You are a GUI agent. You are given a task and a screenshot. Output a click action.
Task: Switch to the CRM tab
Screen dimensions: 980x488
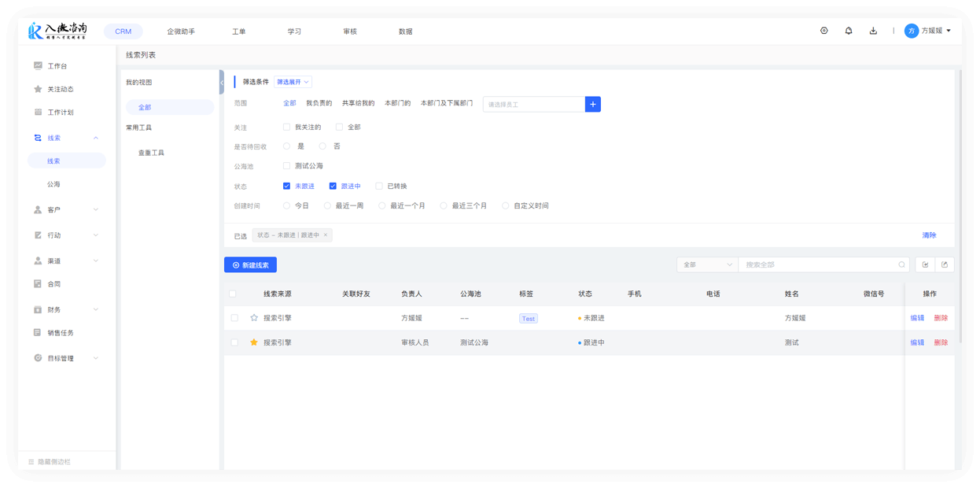coord(123,31)
